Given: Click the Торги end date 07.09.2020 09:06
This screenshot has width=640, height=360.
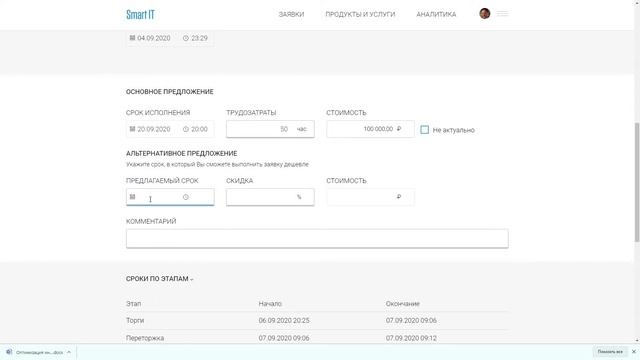Looking at the screenshot, I should tap(411, 320).
